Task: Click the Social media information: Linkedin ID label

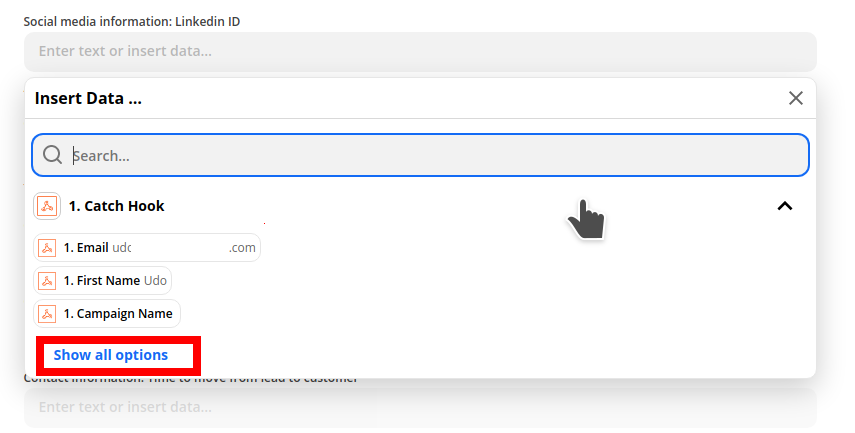Action: (x=132, y=22)
